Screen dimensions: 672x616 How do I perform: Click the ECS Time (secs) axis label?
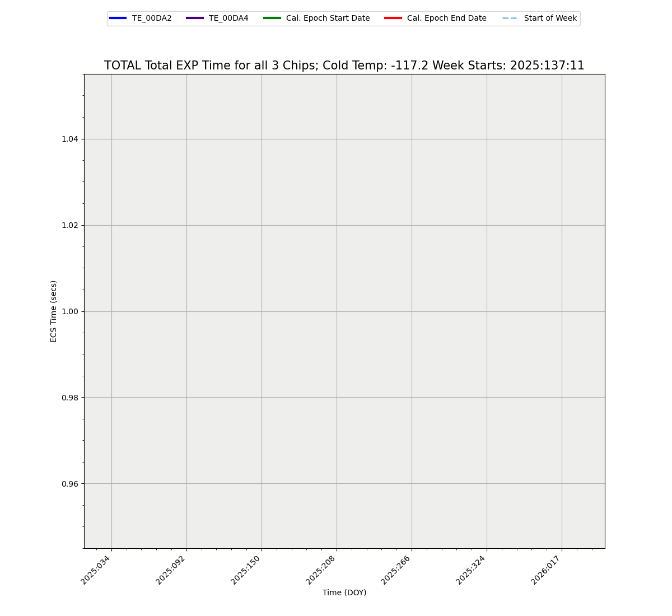(x=54, y=311)
